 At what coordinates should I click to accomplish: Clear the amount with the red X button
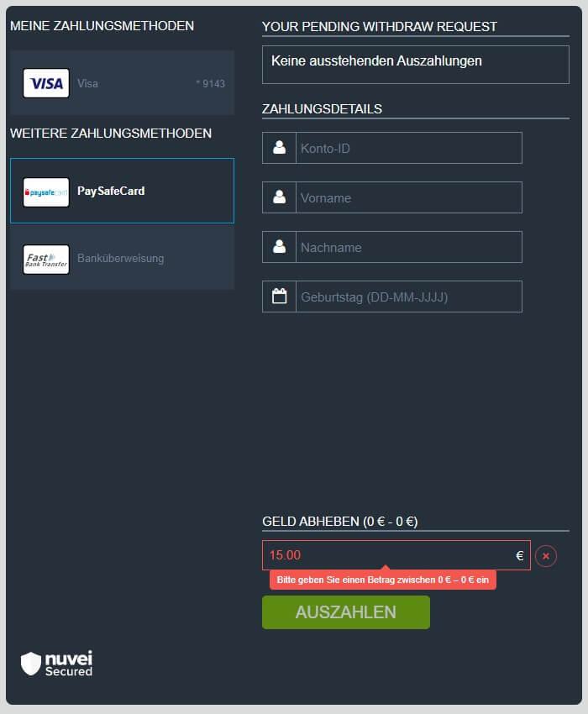click(546, 556)
